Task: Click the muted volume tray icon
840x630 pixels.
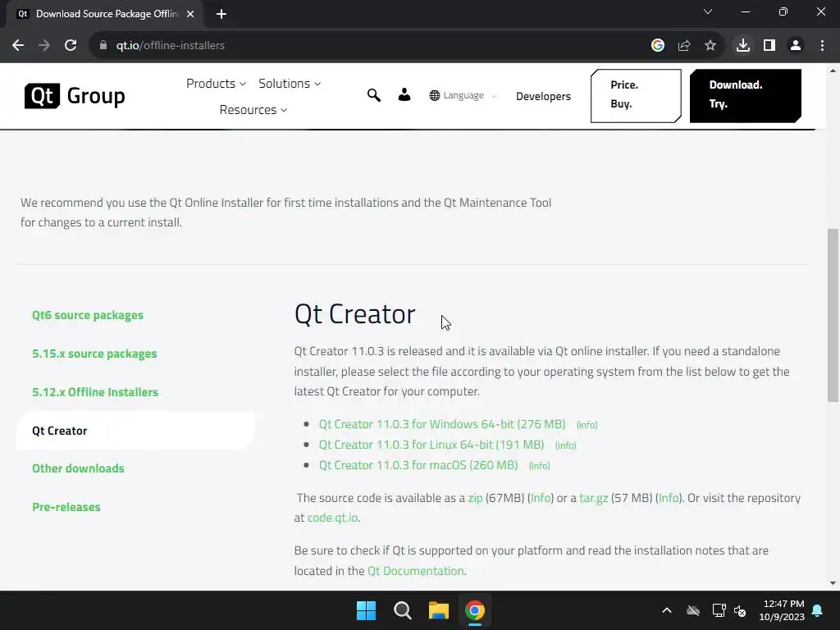Action: coord(740,610)
